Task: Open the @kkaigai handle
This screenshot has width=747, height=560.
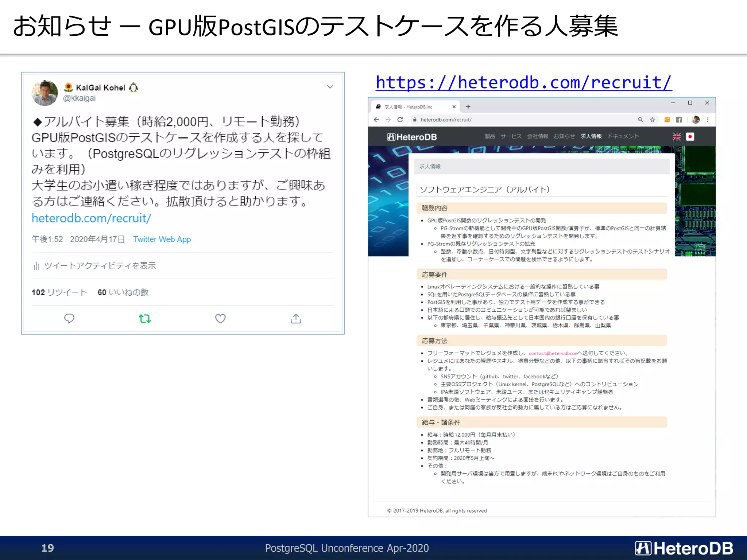Action: (79, 98)
